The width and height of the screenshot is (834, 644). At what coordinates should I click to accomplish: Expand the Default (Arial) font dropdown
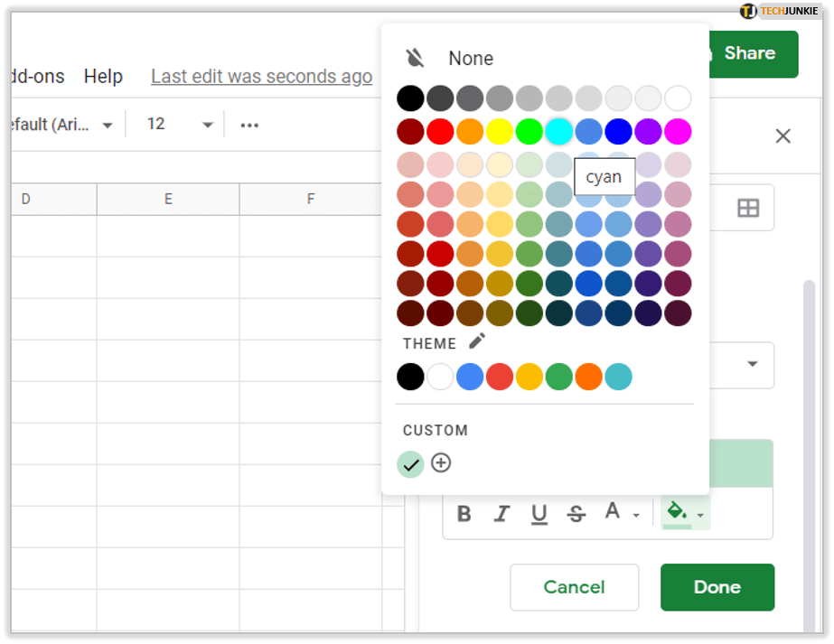[59, 125]
